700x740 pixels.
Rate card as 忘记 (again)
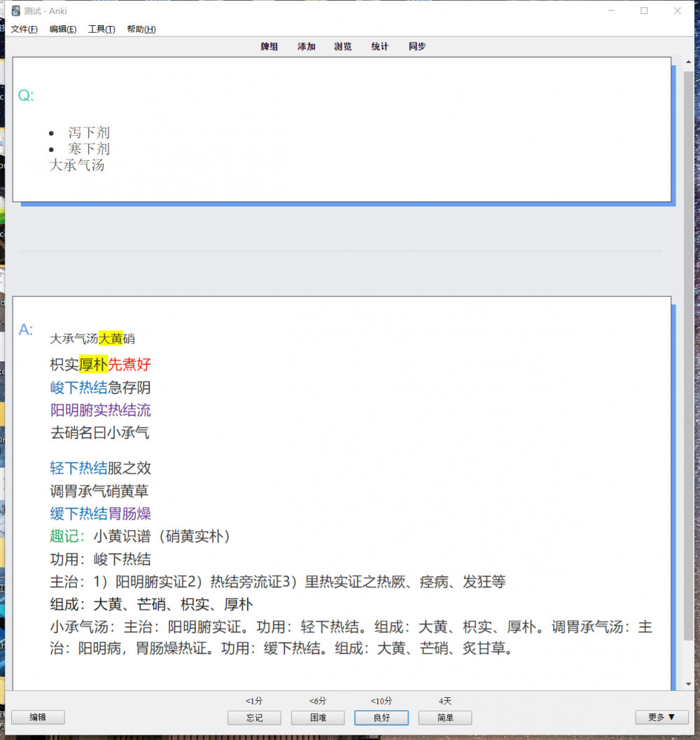pos(254,718)
